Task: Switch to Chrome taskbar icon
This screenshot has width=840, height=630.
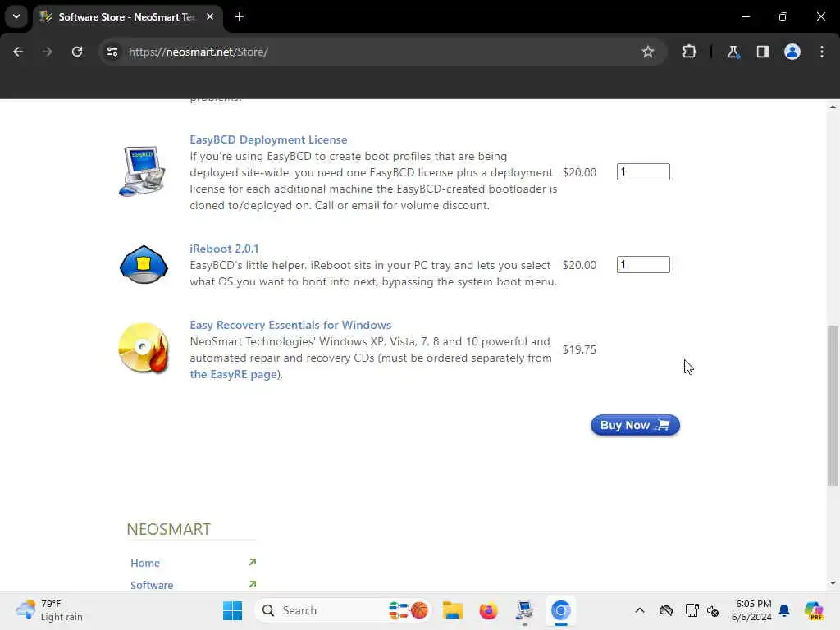Action: 561,610
